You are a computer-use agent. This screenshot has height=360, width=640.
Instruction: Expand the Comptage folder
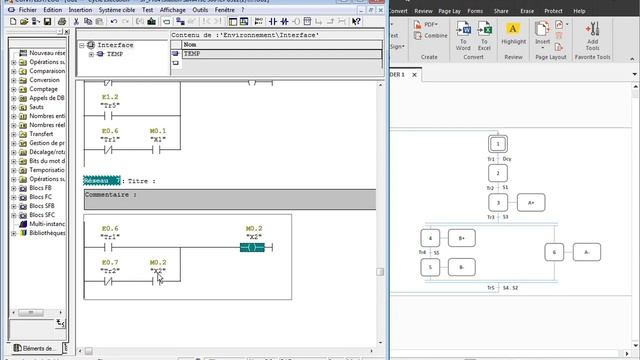click(14, 89)
